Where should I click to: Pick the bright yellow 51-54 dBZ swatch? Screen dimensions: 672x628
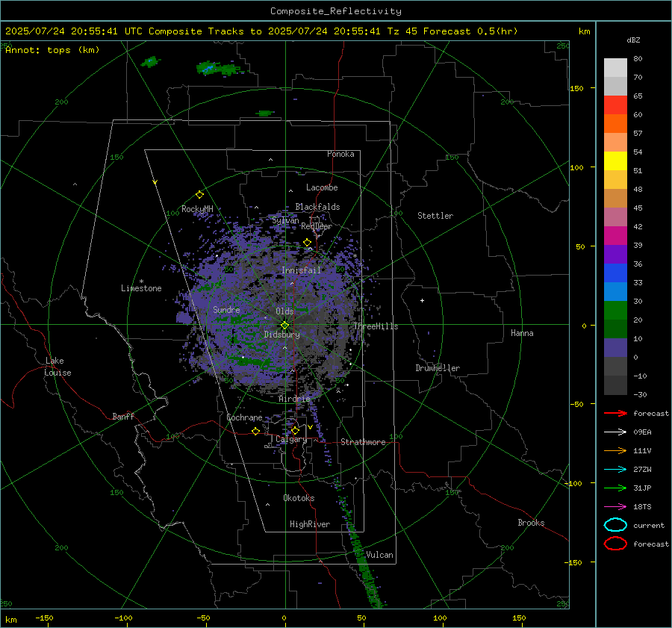pos(615,161)
